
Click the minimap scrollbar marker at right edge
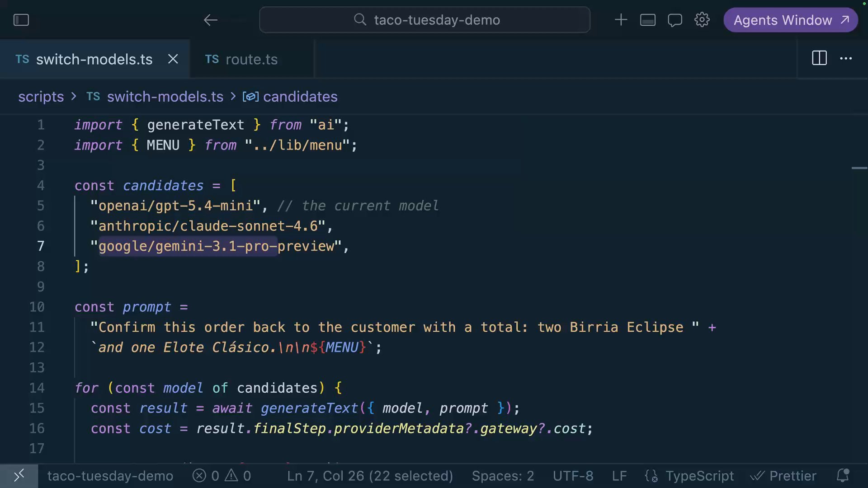click(859, 168)
